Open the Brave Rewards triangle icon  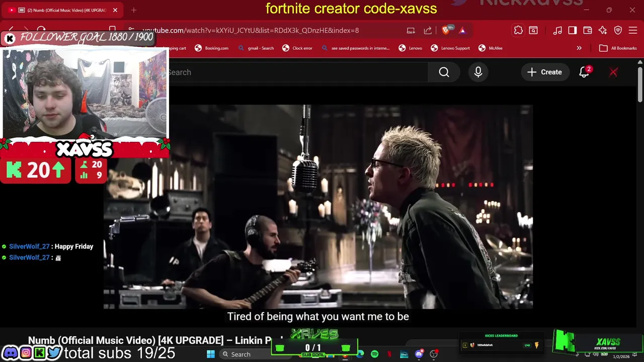click(462, 30)
